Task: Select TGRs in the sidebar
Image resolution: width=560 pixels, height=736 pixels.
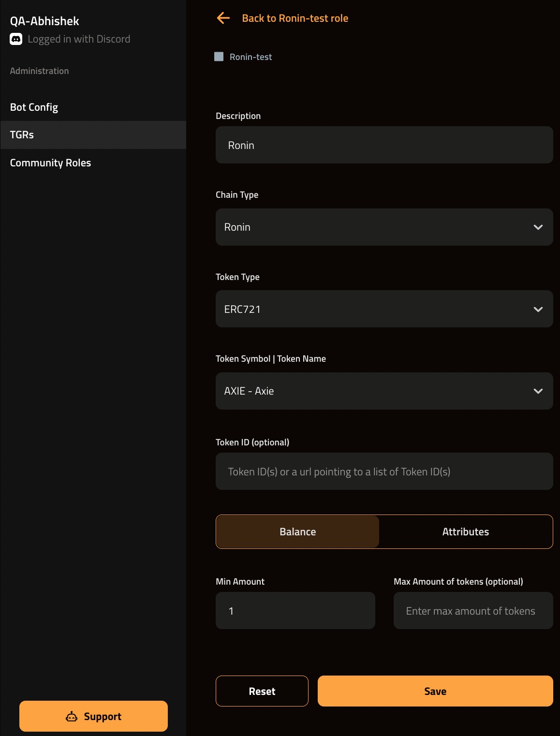Action: (22, 135)
